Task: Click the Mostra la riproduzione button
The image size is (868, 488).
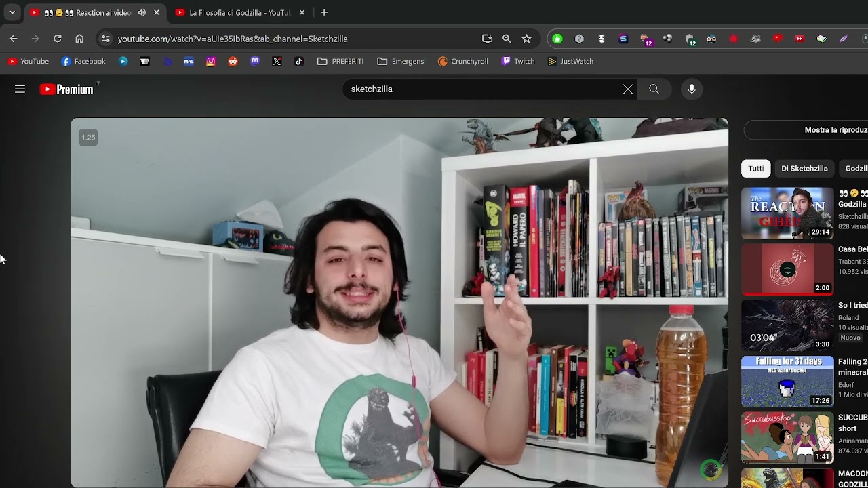Action: [x=806, y=130]
